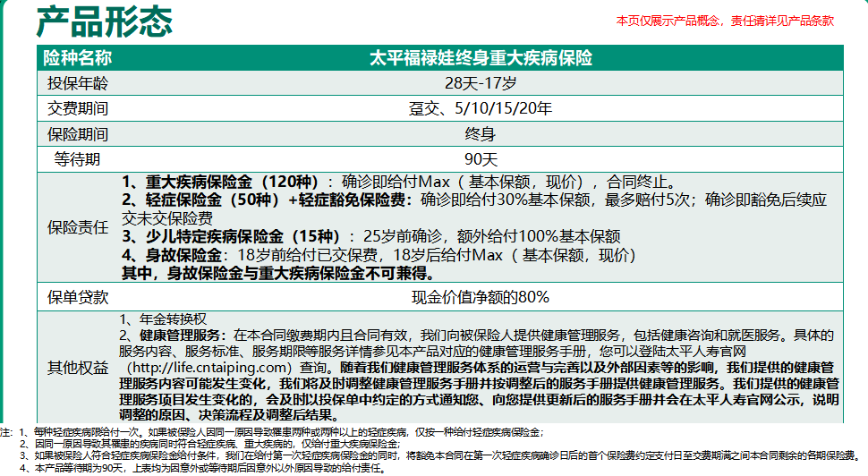Click the continuation line 交未交保险费

167,218
